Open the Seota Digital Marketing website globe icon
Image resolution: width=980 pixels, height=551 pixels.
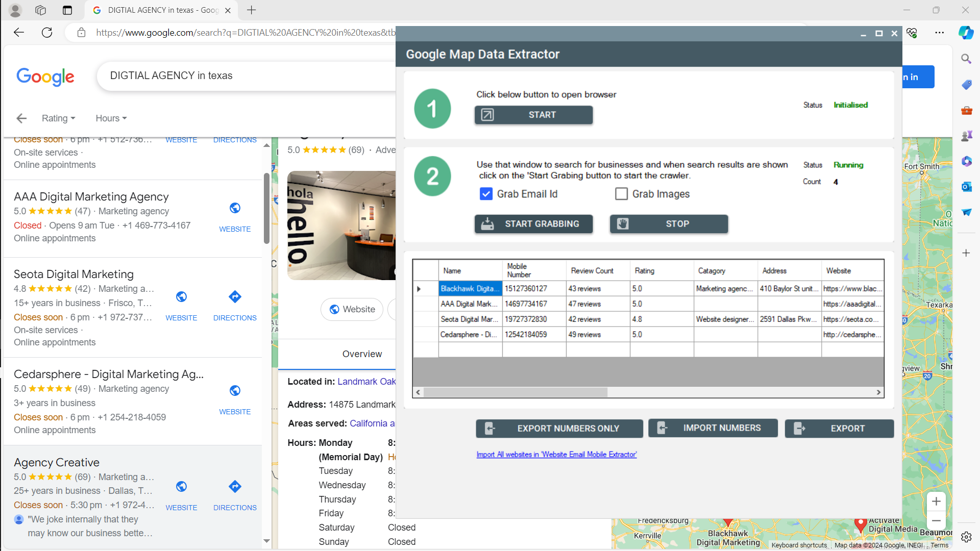click(x=181, y=297)
